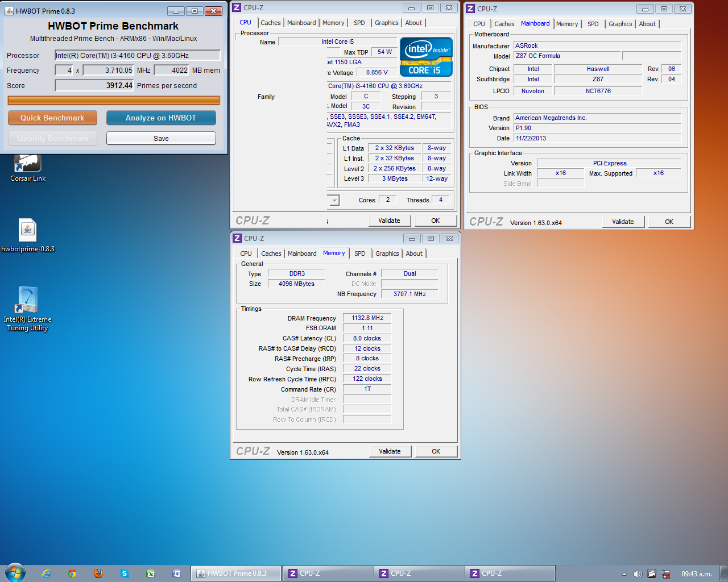Launch Word from the taskbar

177,573
